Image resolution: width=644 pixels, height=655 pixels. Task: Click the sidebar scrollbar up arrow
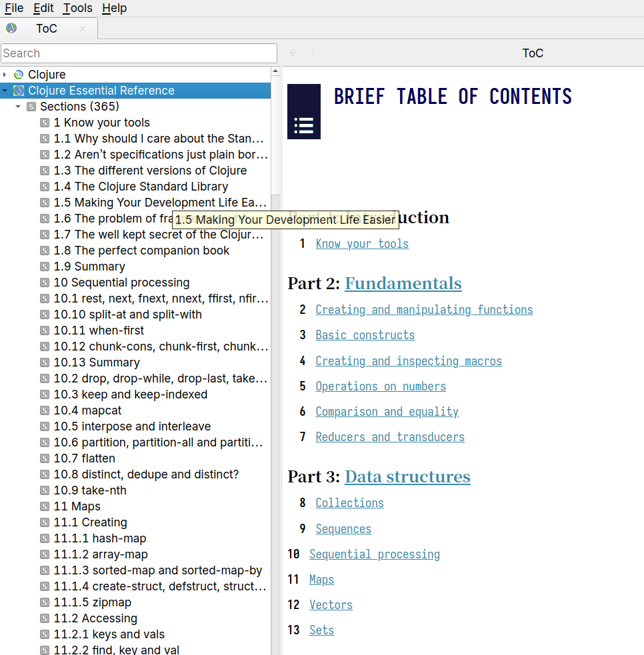[275, 71]
